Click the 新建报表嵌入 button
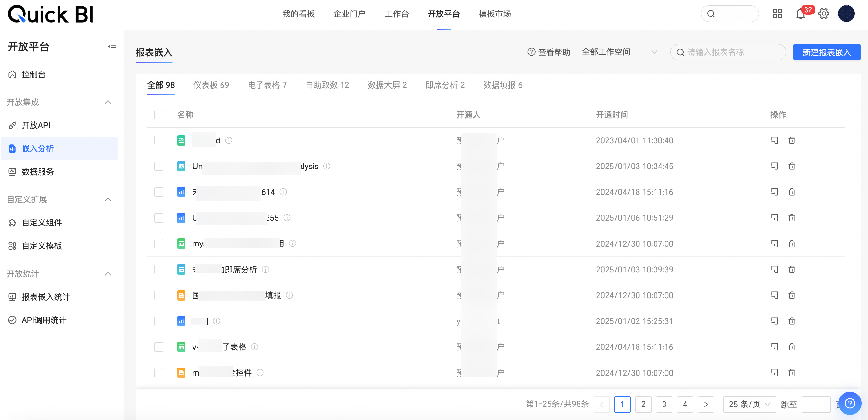Screen dimensions: 868x420 coord(826,52)
